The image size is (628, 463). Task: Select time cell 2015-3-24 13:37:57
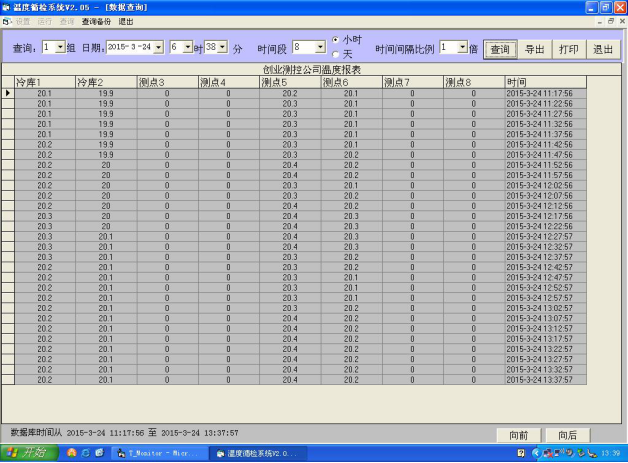tap(545, 380)
